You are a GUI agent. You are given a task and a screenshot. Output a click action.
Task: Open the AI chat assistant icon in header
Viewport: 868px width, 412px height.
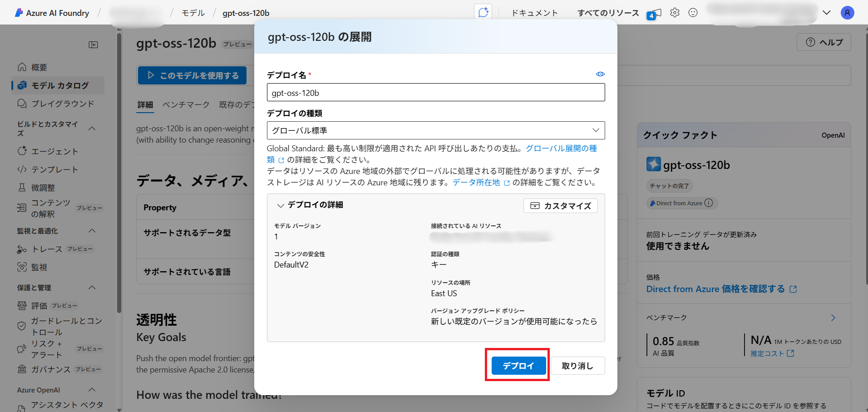483,12
